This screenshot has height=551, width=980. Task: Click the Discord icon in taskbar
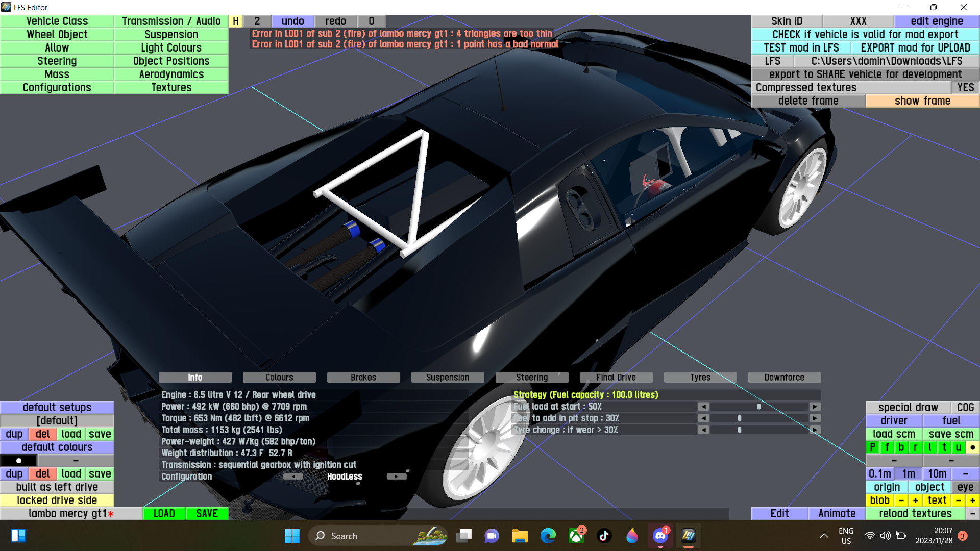[660, 536]
